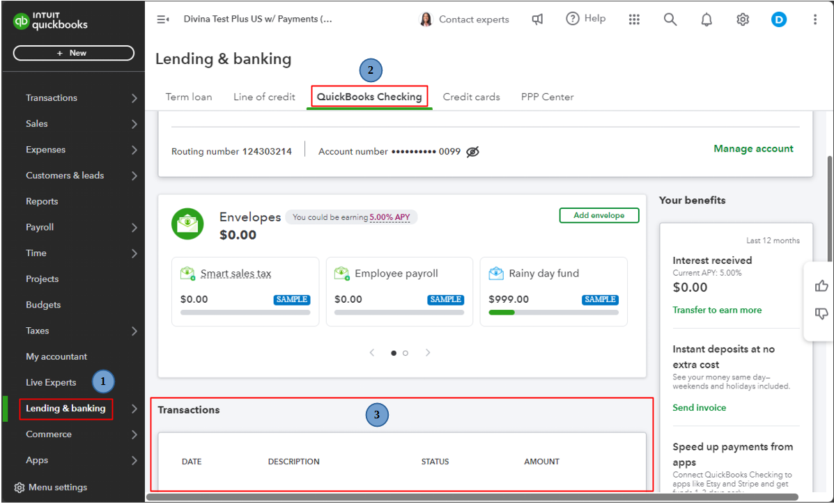Collapse the sidebar with hamburger icon

pos(162,19)
